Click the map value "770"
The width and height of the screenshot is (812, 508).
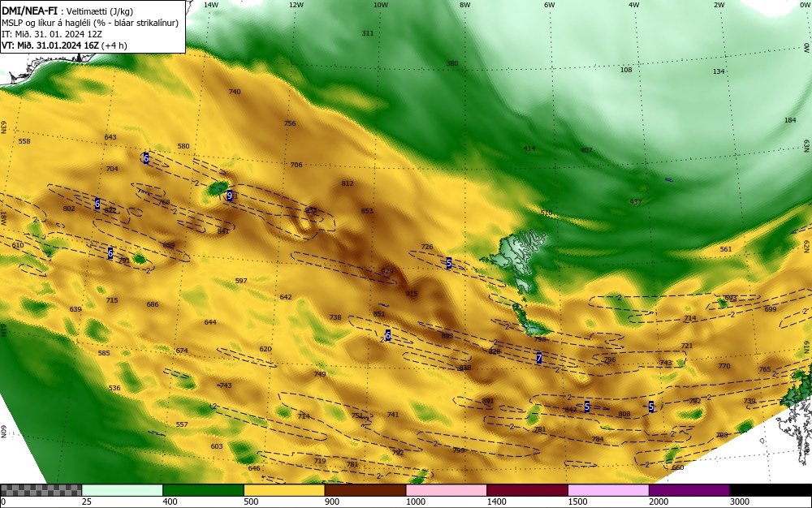724,366
